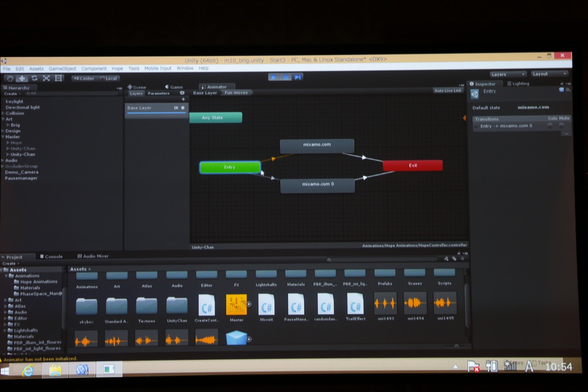Click the Pause button

[x=286, y=77]
